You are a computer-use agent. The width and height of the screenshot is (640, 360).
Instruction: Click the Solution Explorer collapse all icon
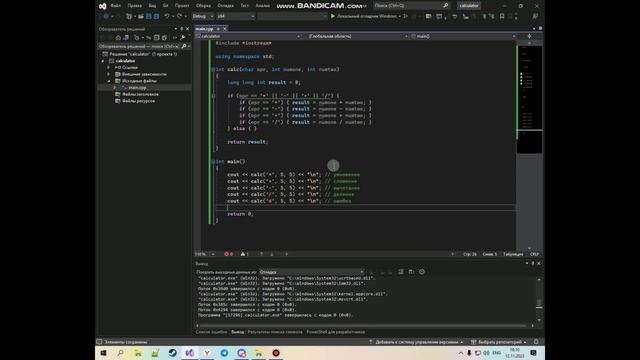pos(156,38)
